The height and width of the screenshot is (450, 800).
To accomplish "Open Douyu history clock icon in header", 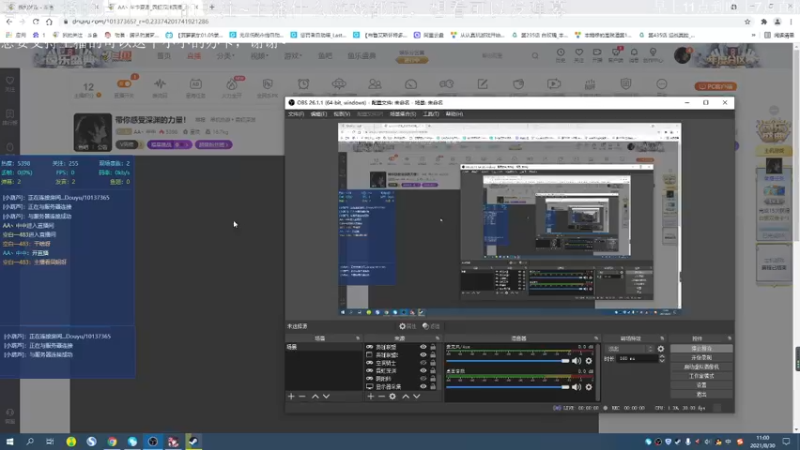I will coord(560,53).
